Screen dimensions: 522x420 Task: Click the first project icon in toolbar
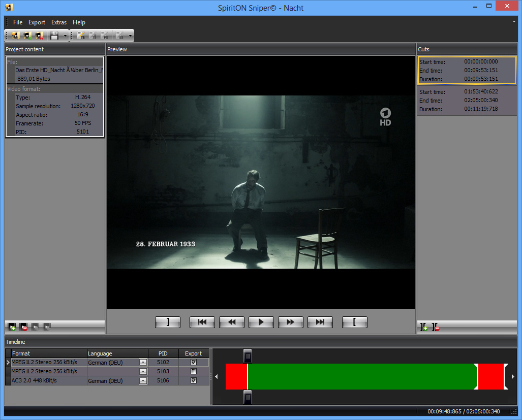point(15,36)
